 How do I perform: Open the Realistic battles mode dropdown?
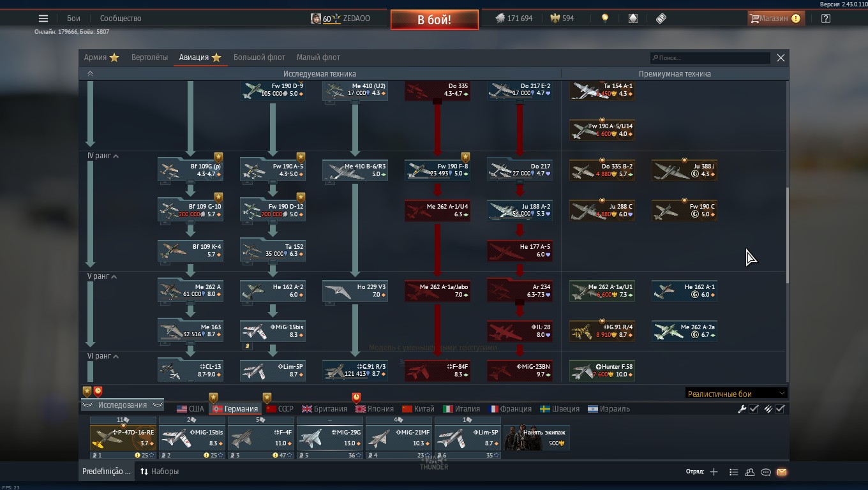point(736,394)
